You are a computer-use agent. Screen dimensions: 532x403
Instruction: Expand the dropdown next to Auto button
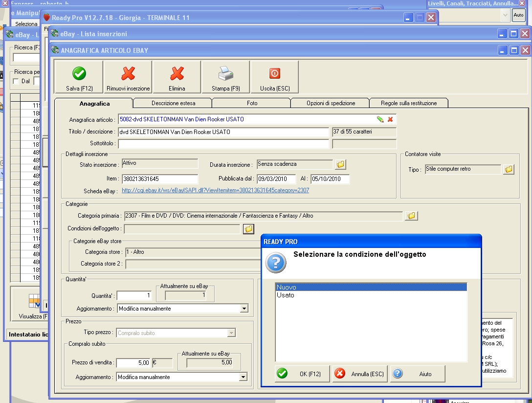point(505,15)
